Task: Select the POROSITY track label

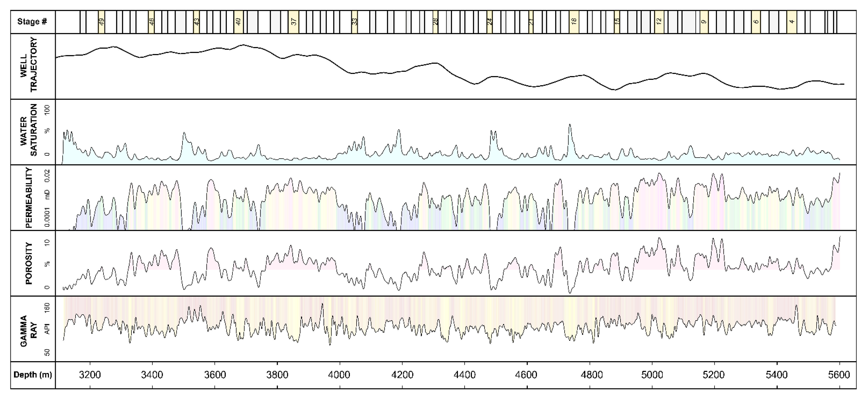Action: 29,263
